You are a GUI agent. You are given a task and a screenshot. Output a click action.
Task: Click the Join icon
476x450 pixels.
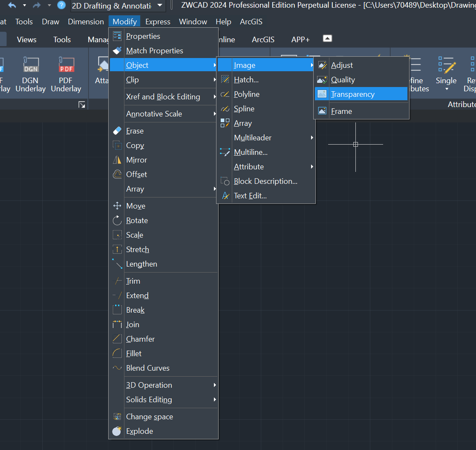coord(117,325)
